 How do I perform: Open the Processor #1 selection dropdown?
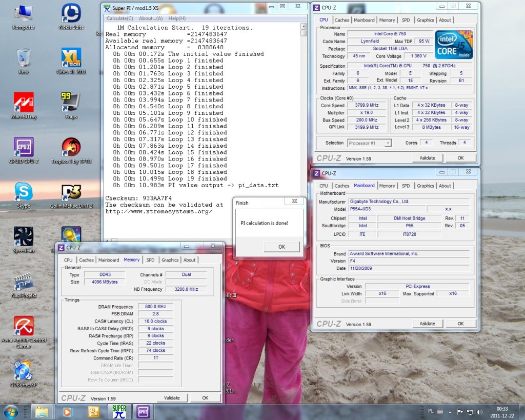pyautogui.click(x=369, y=143)
